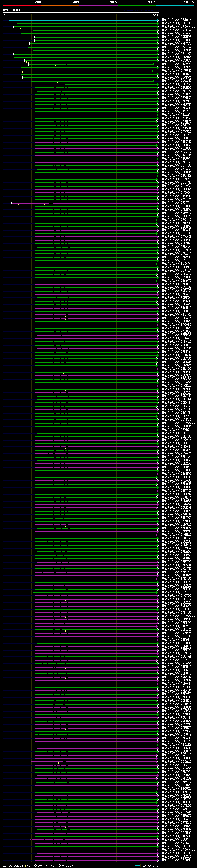Open hit UniRef100_C1E2S1
197x868 pixels.
176,84
